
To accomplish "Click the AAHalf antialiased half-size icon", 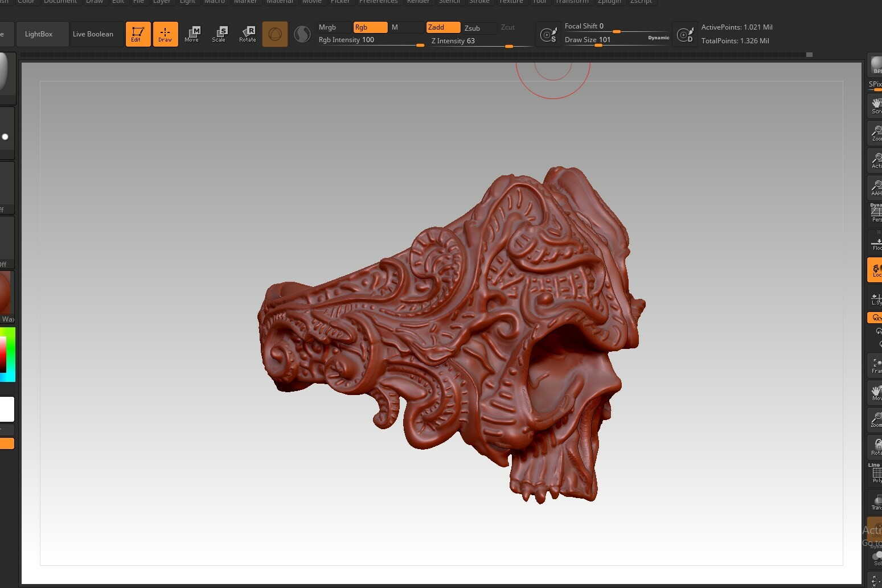I will pyautogui.click(x=876, y=188).
